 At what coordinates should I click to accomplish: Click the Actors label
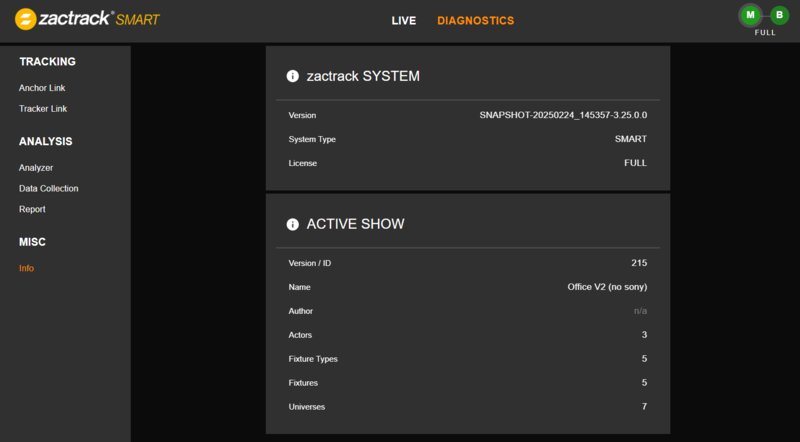pos(300,335)
